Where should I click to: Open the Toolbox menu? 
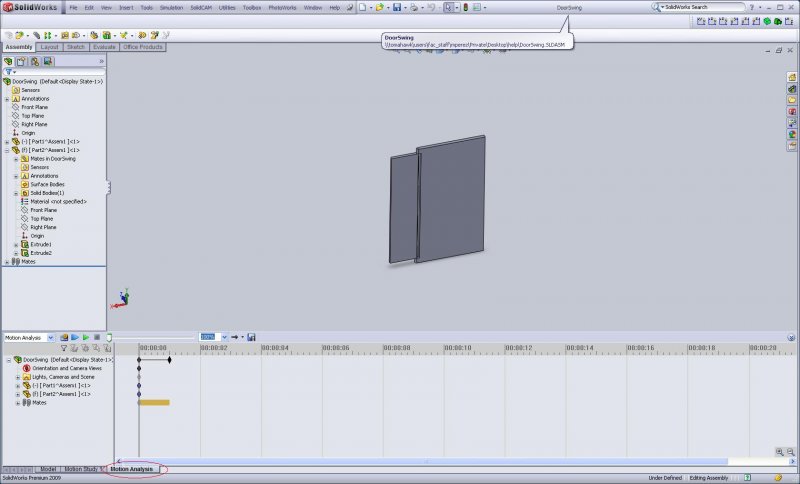click(252, 8)
